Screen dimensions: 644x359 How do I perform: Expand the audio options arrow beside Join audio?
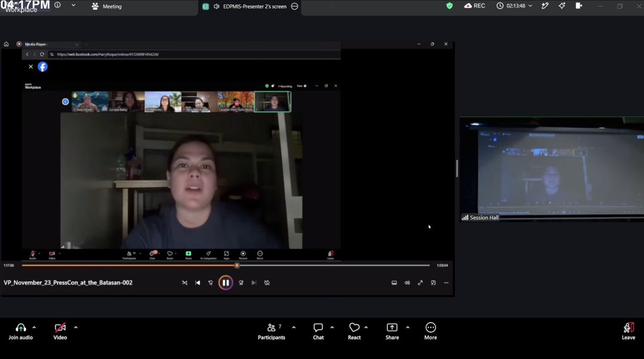34,327
